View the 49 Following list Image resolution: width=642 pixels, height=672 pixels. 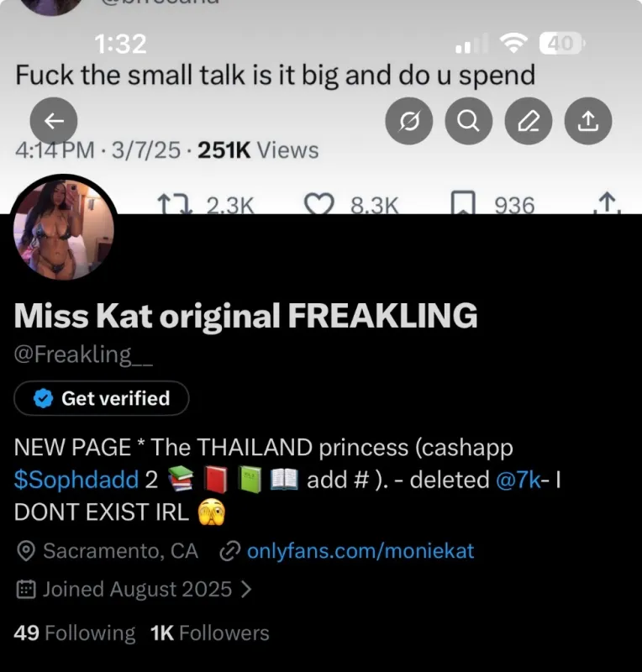pos(75,633)
